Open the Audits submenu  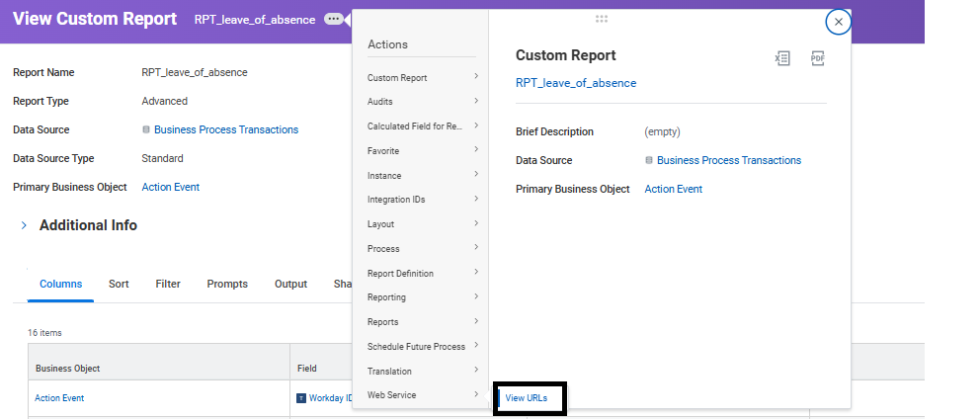pos(423,102)
